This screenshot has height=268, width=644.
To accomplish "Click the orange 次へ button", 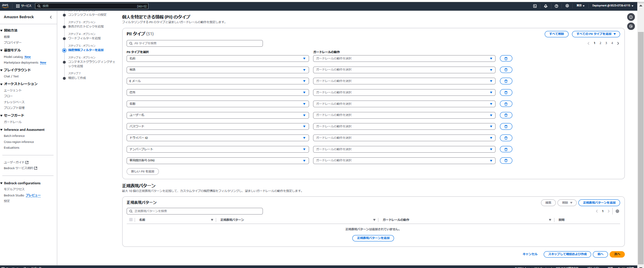I will 617,254.
